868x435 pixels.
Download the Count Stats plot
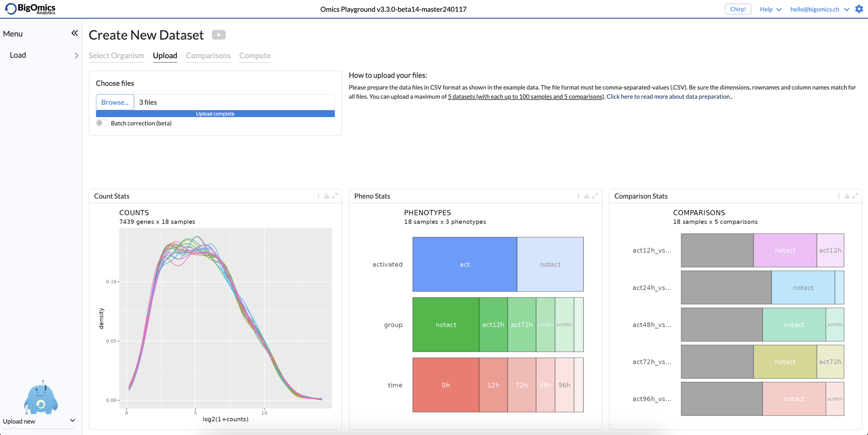[x=326, y=196]
